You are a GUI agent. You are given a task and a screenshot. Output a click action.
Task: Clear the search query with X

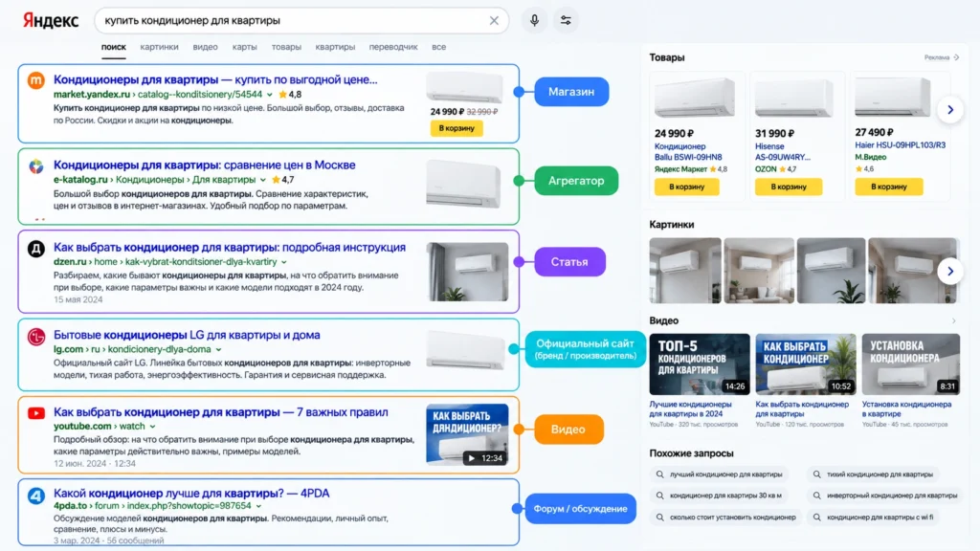point(494,21)
